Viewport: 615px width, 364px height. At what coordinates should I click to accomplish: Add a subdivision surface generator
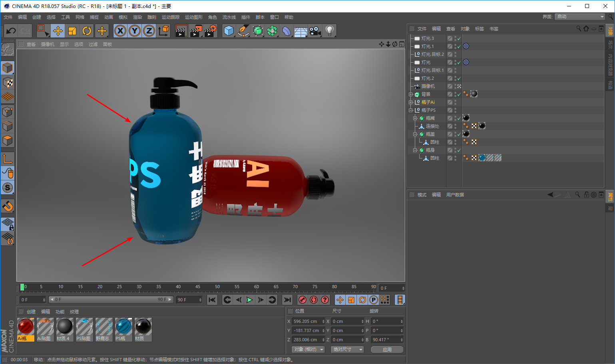(258, 31)
